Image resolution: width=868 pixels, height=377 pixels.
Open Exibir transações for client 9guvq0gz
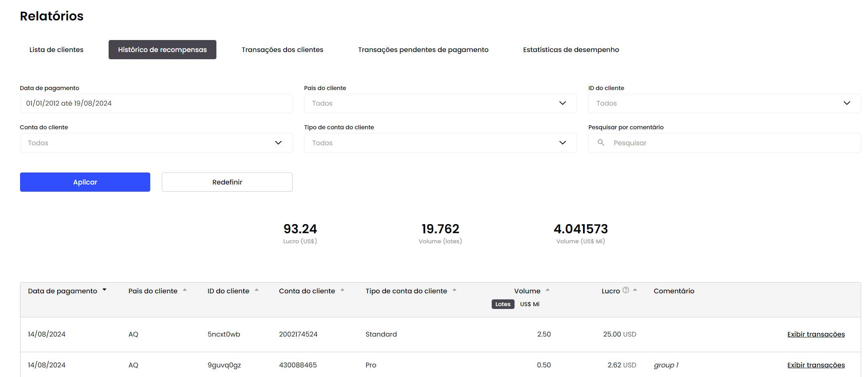pos(816,365)
